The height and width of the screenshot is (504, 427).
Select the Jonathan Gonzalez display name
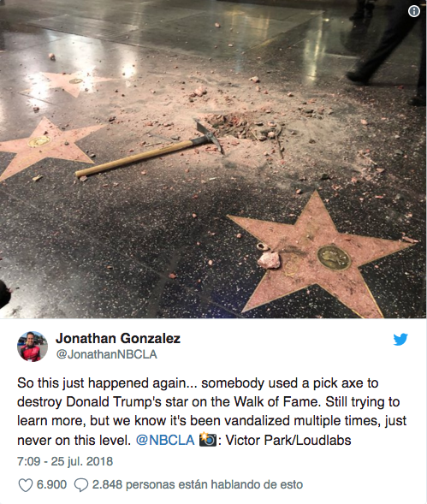tap(118, 338)
